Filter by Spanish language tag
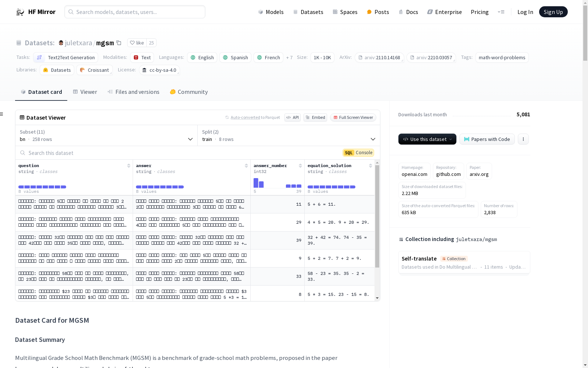Viewport: 588px width, 368px height. 235,57
